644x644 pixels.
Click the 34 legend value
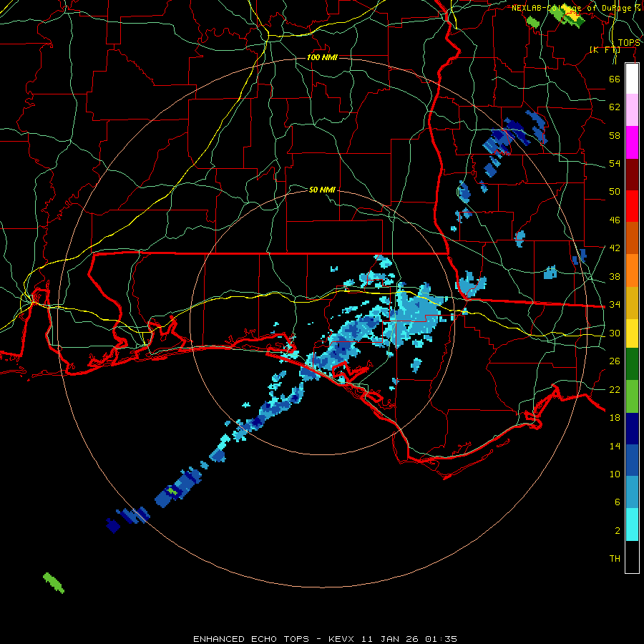point(615,304)
